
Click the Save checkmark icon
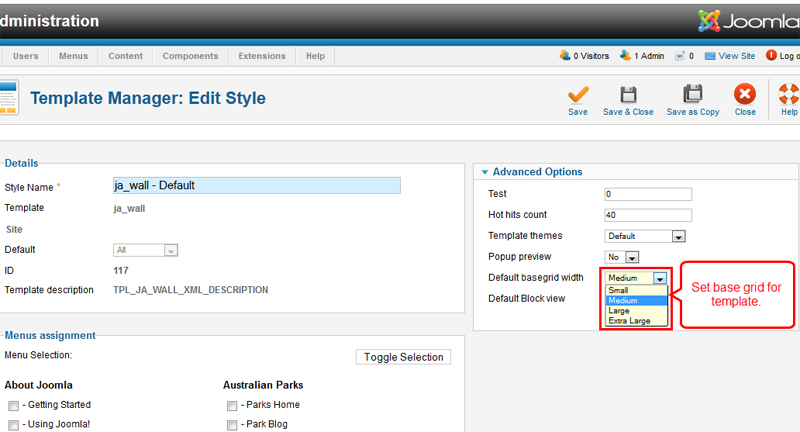coord(578,94)
